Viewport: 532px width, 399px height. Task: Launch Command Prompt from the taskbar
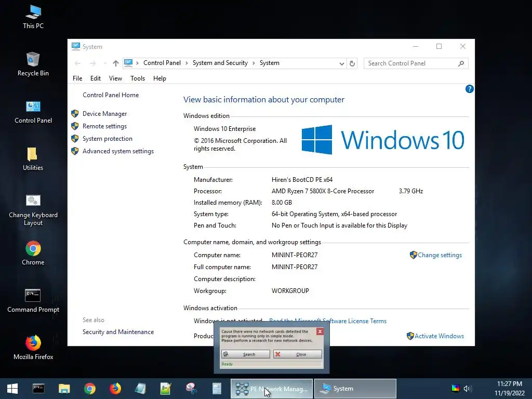coord(38,389)
